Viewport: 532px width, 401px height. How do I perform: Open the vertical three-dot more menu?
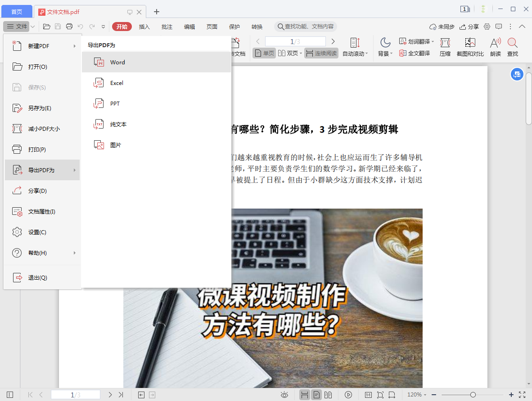(510, 27)
